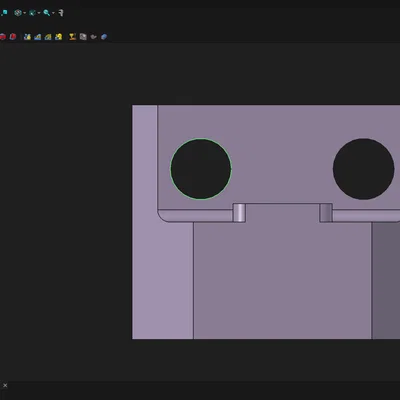Select the magnifying glass zoom tool
Image resolution: width=400 pixels, height=400 pixels.
coord(46,13)
